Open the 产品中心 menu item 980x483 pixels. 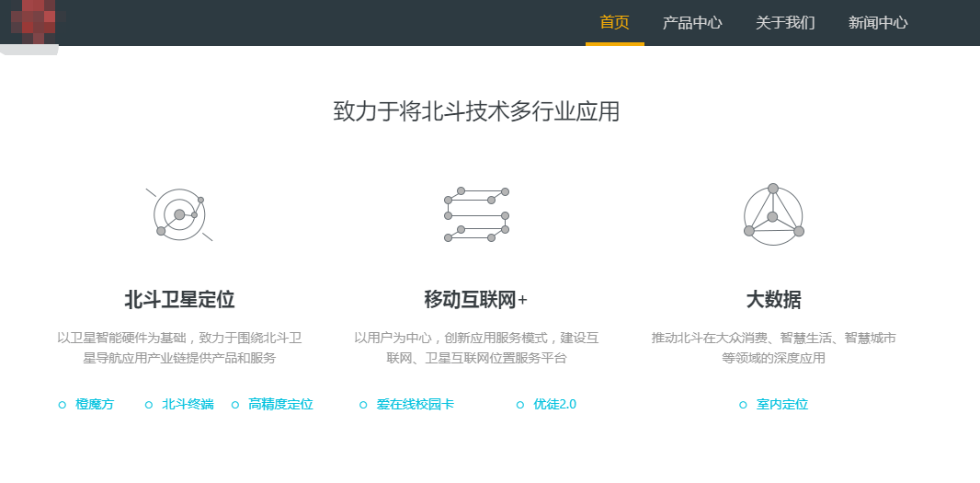[x=692, y=23]
